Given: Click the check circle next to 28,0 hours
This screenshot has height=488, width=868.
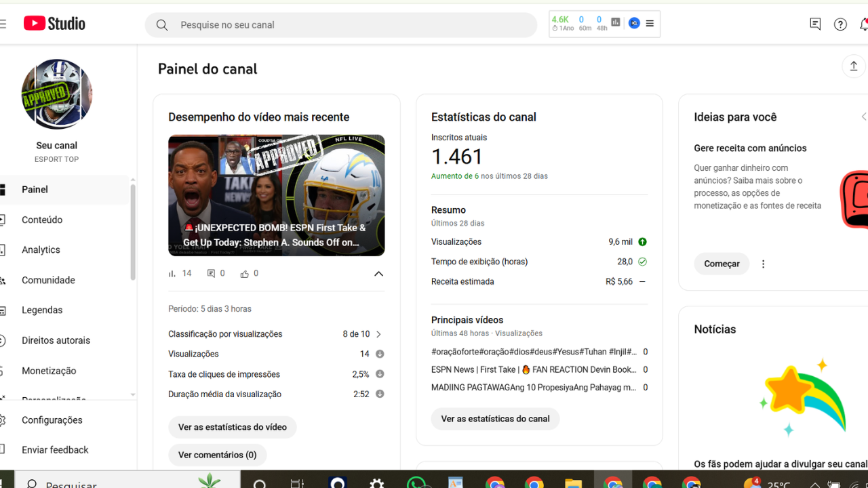Looking at the screenshot, I should click(642, 262).
